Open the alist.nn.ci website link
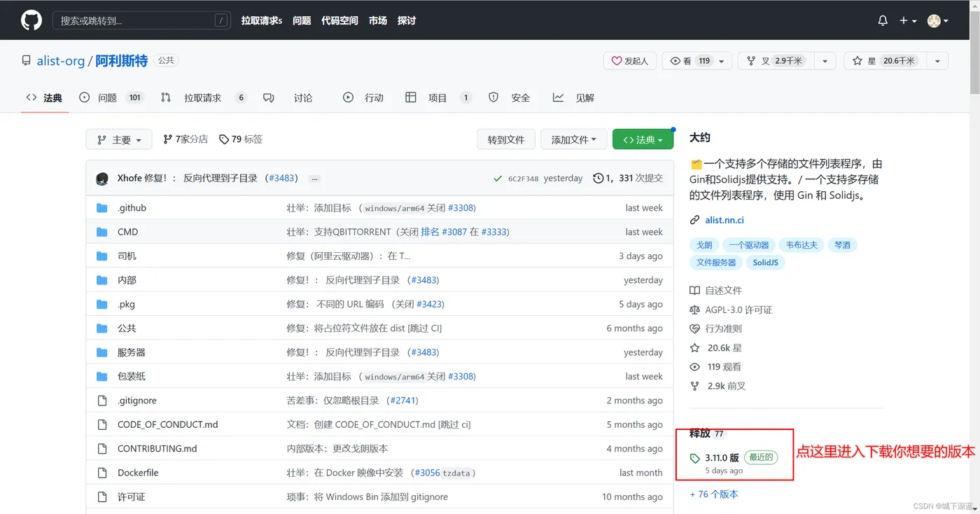 coord(724,220)
